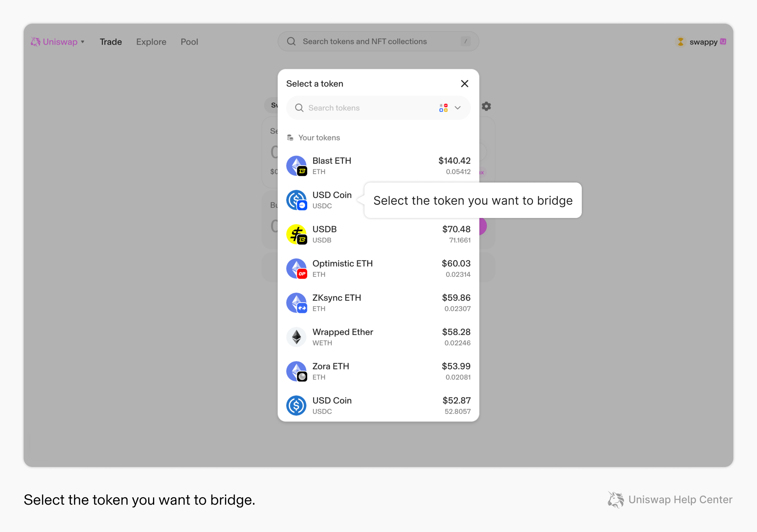Switch to the Trade tab
The width and height of the screenshot is (757, 532).
pyautogui.click(x=111, y=42)
